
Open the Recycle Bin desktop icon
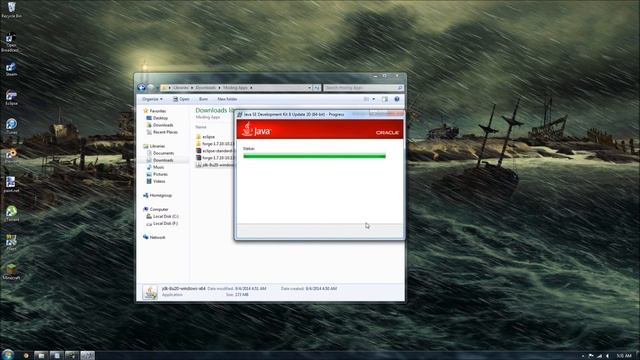click(11, 9)
